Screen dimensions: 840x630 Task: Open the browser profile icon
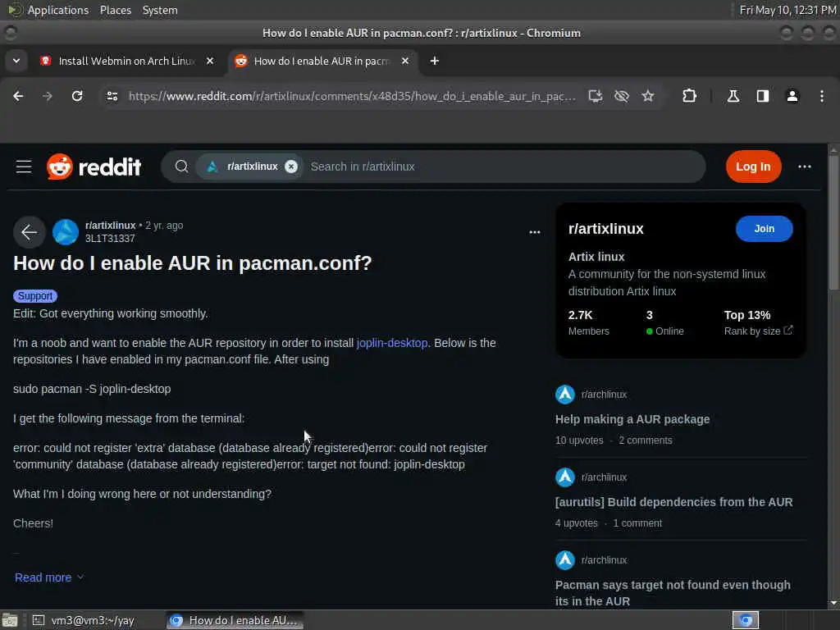(792, 96)
